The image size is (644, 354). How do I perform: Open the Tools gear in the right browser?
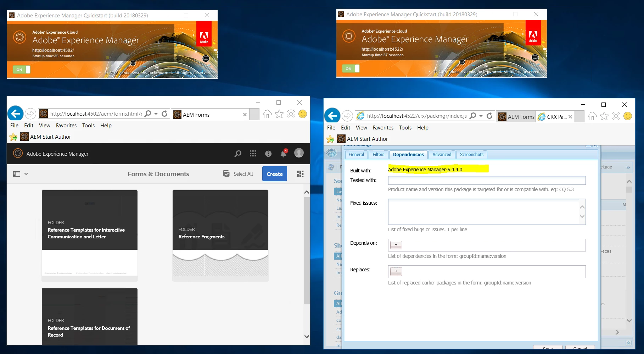point(616,116)
